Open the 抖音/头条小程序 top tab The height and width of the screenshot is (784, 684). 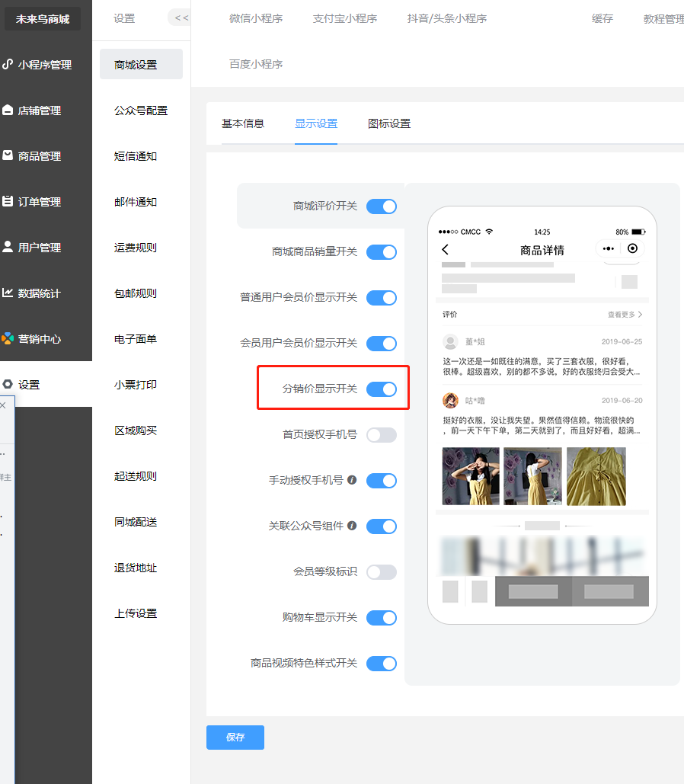447,18
